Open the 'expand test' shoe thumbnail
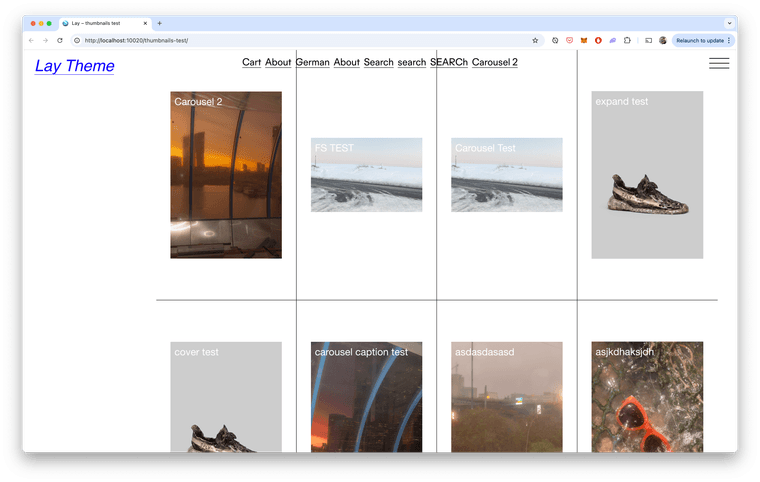This screenshot has height=482, width=760. [x=646, y=175]
